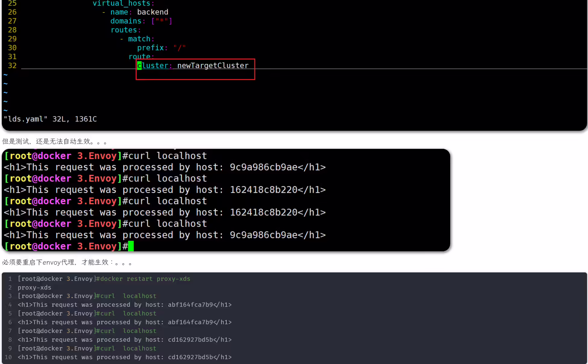Click the Chinese text above the black terminal
This screenshot has width=588, height=364.
(x=55, y=141)
